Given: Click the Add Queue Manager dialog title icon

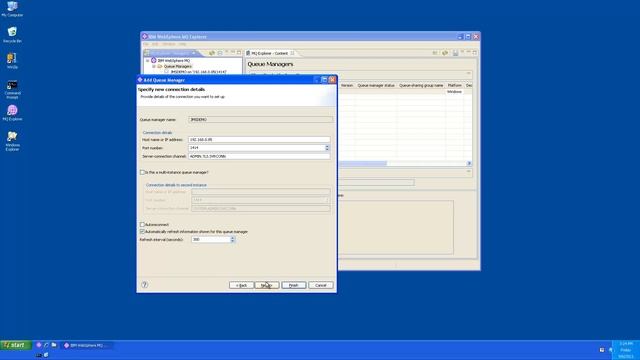Looking at the screenshot, I should 140,80.
